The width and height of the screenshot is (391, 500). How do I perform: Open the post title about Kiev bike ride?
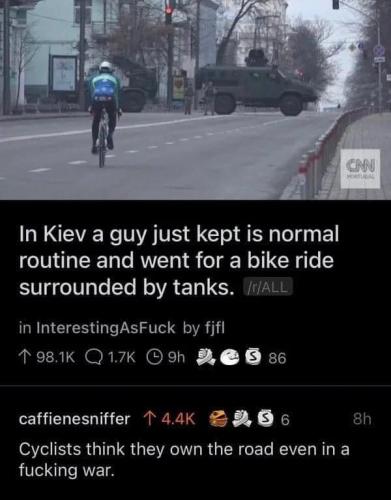(x=178, y=261)
